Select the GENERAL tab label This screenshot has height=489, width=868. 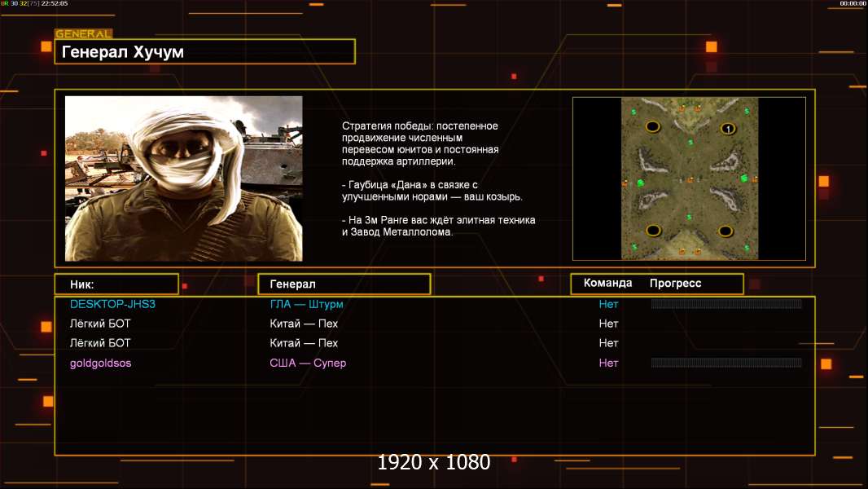point(83,34)
